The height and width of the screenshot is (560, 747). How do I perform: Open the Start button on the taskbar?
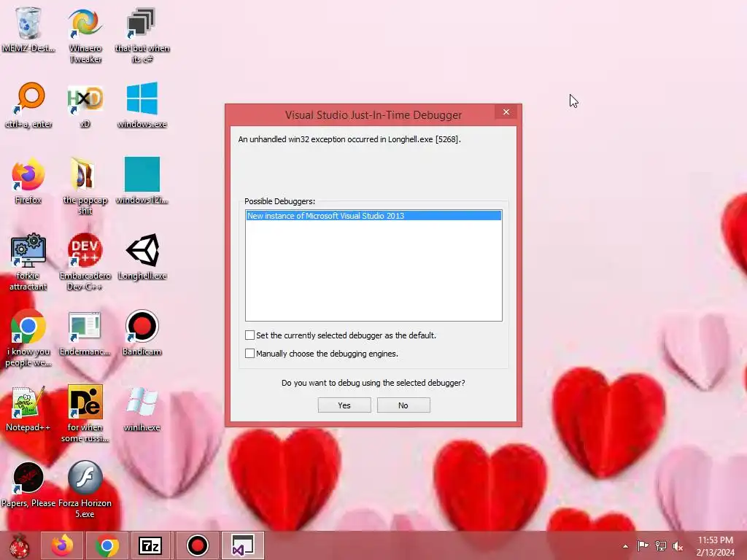20,545
